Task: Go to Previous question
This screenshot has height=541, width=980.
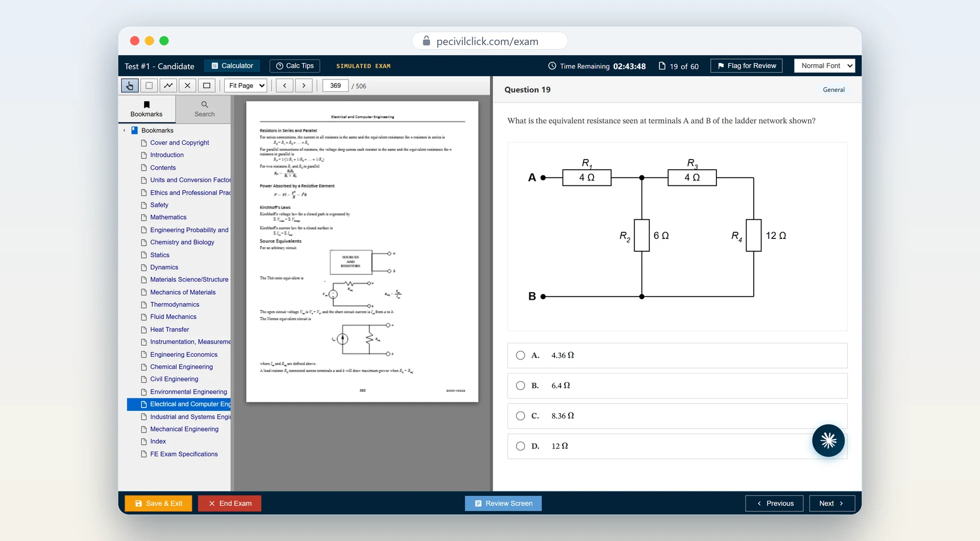Action: 774,503
